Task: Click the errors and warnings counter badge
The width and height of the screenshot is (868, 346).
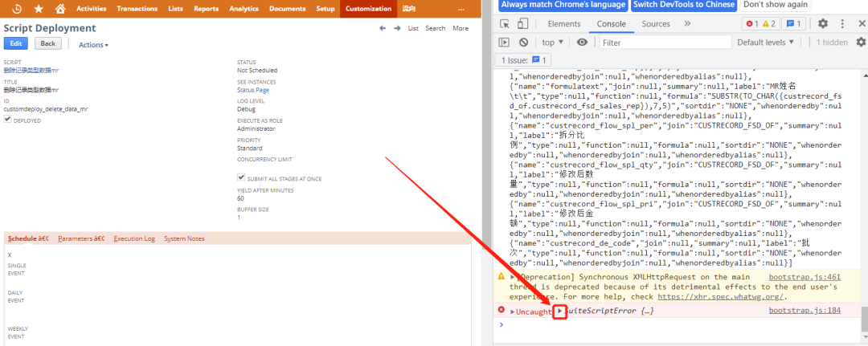Action: tap(759, 24)
